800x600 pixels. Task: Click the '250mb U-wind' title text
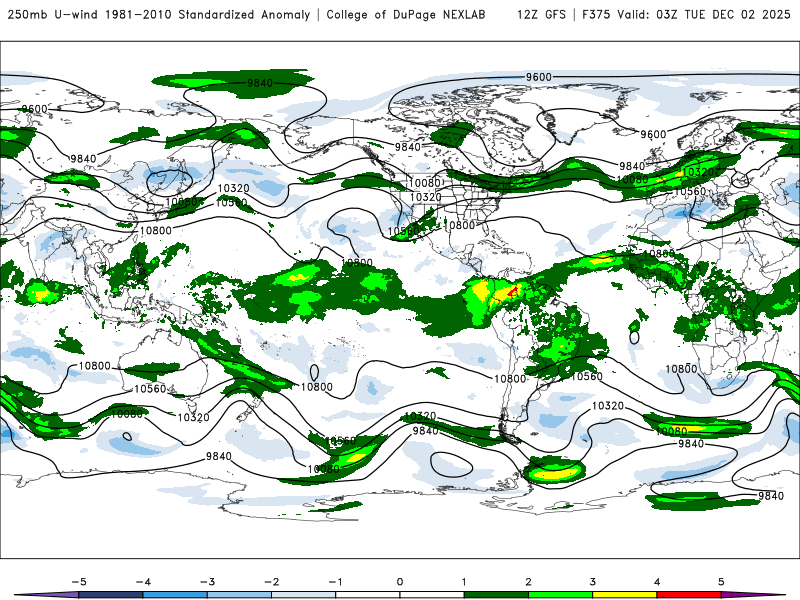click(x=53, y=14)
